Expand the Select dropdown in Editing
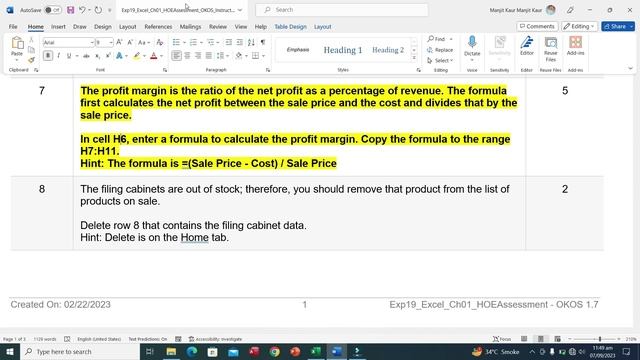 pos(440,60)
